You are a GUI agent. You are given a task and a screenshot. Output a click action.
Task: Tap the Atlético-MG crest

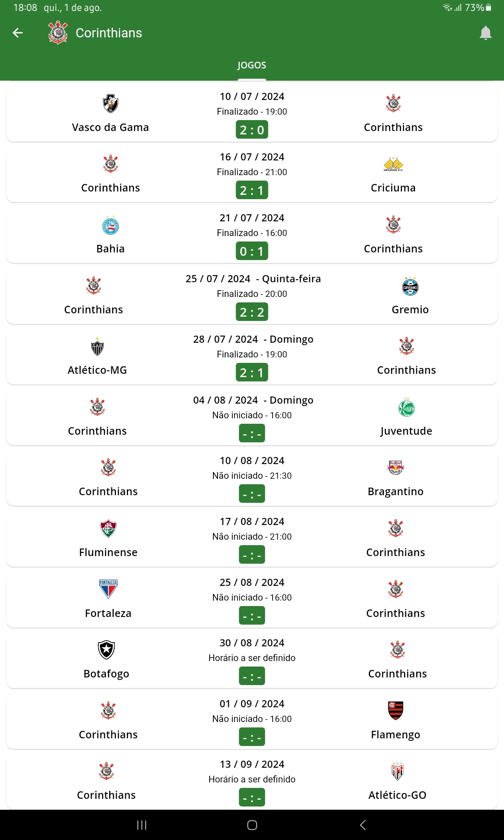pyautogui.click(x=97, y=346)
